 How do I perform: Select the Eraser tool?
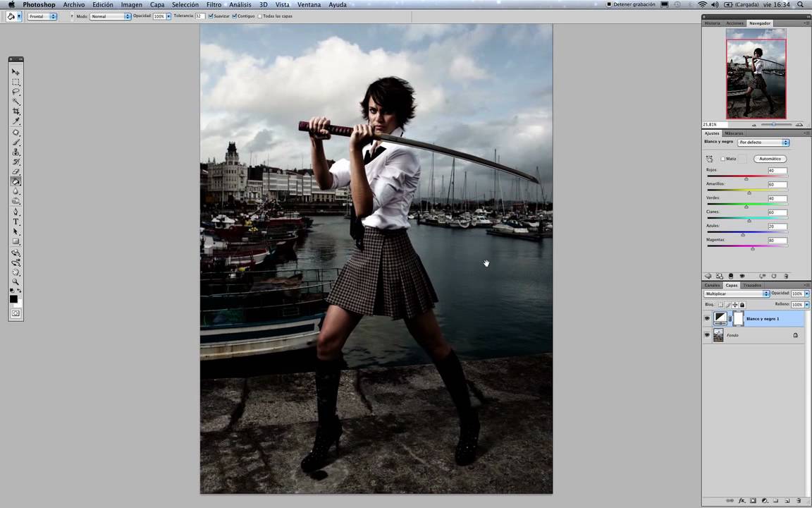click(16, 171)
